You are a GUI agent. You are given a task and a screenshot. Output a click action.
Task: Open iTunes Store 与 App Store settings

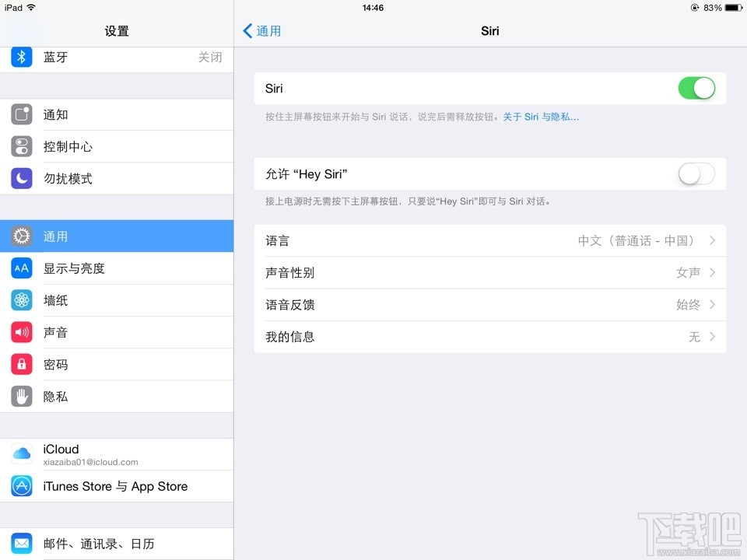pos(117,486)
